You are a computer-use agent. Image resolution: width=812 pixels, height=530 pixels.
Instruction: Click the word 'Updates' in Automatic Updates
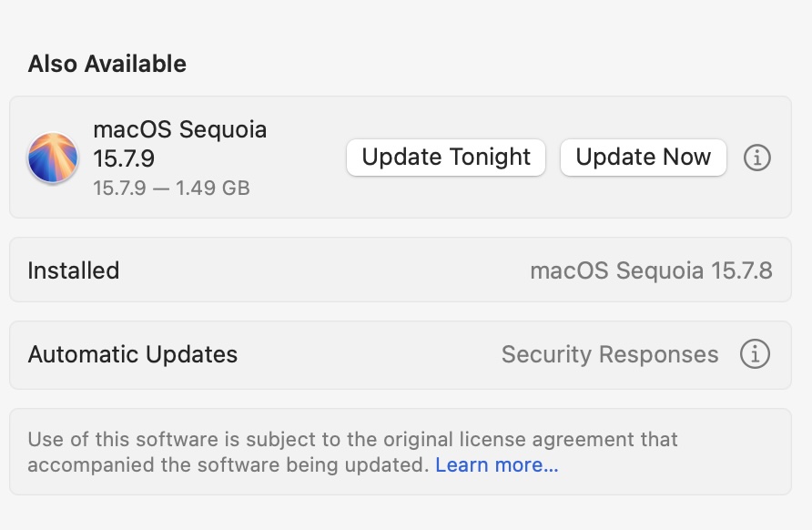(191, 354)
